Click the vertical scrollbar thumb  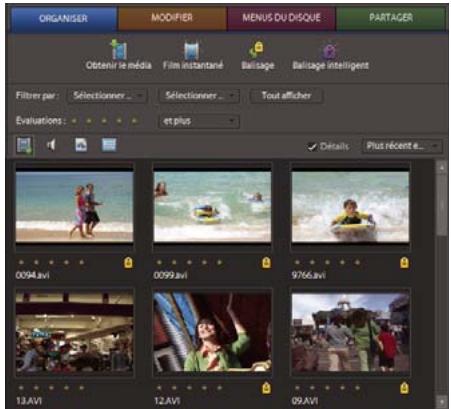coord(442,205)
